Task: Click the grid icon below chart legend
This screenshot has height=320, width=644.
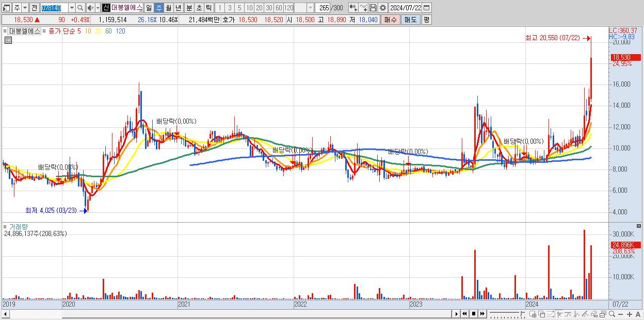Action: point(8,40)
